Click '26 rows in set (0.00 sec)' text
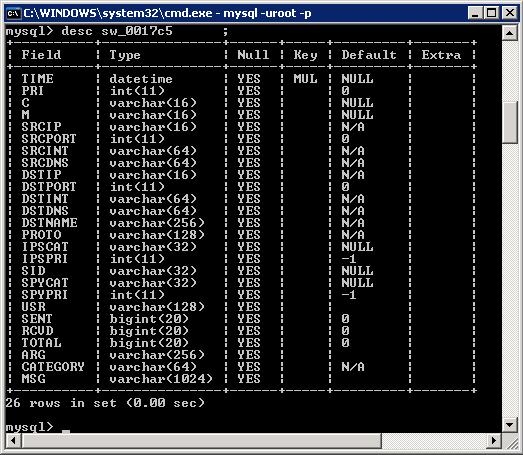523x455 pixels. (105, 403)
